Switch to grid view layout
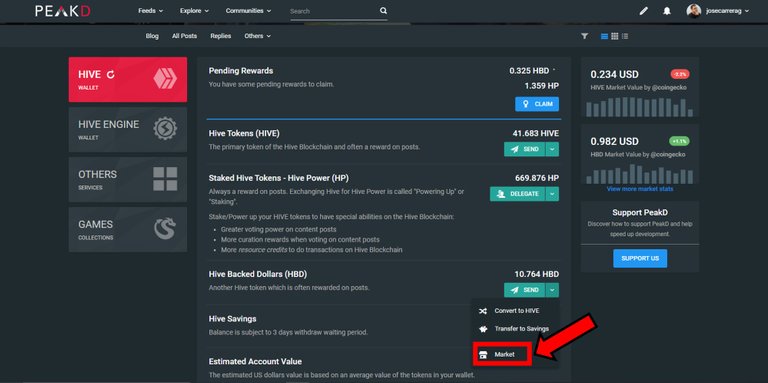The height and width of the screenshot is (383, 768). [x=614, y=36]
